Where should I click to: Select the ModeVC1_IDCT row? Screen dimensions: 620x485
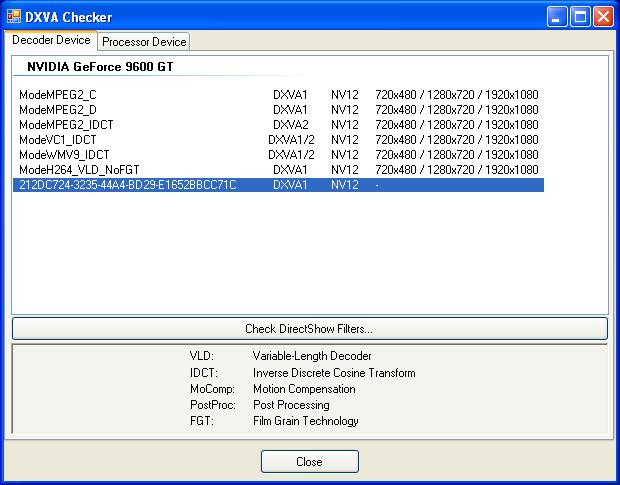click(x=278, y=140)
